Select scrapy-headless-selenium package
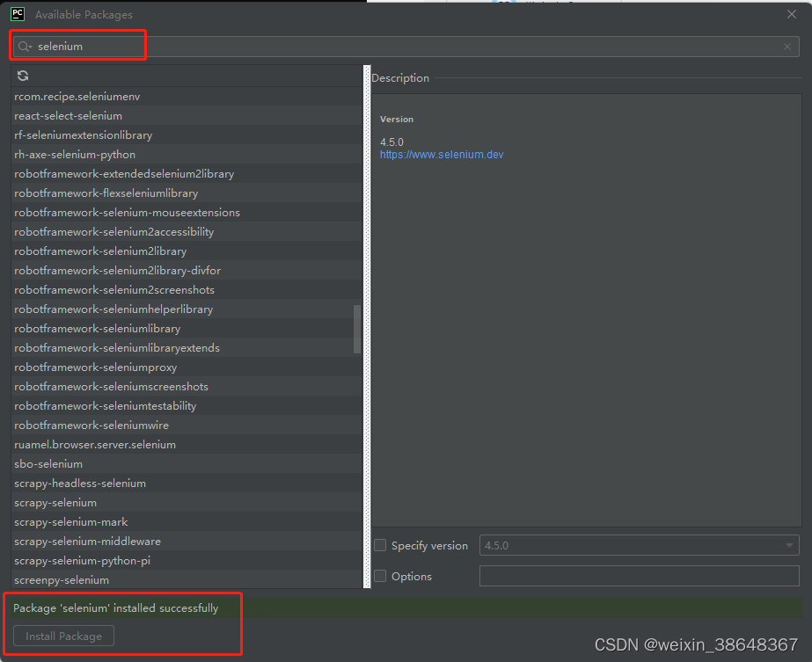The width and height of the screenshot is (812, 662). pos(187,483)
